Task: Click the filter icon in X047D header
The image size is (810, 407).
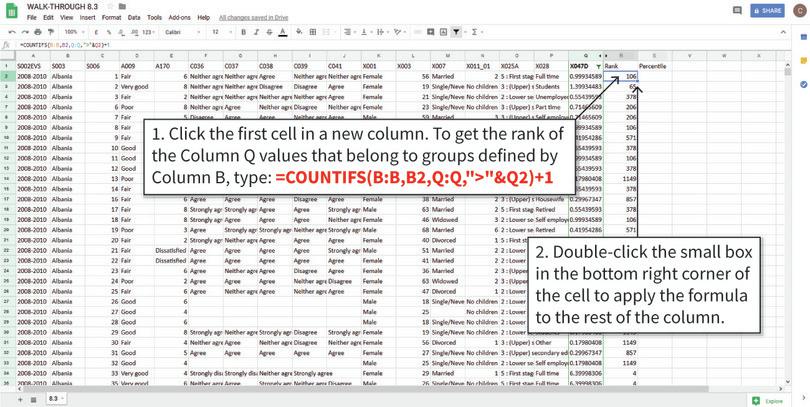Action: pos(599,67)
